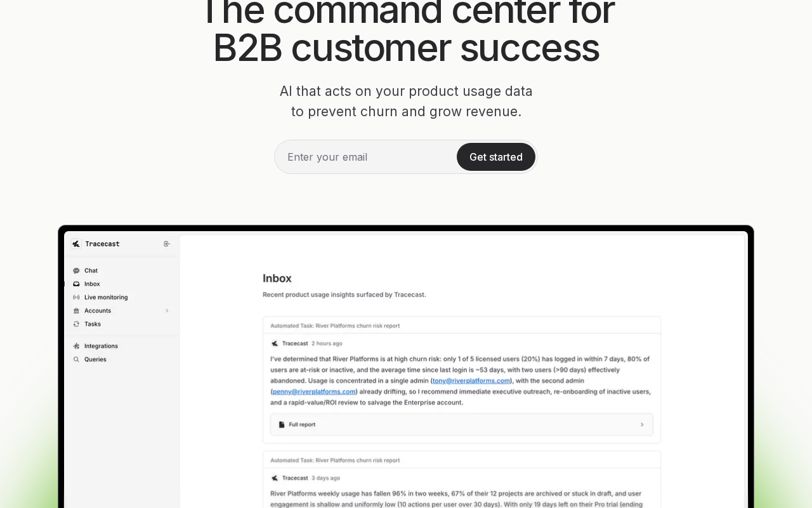
Task: Click the Tracecast logo icon in sidebar
Action: tap(76, 244)
